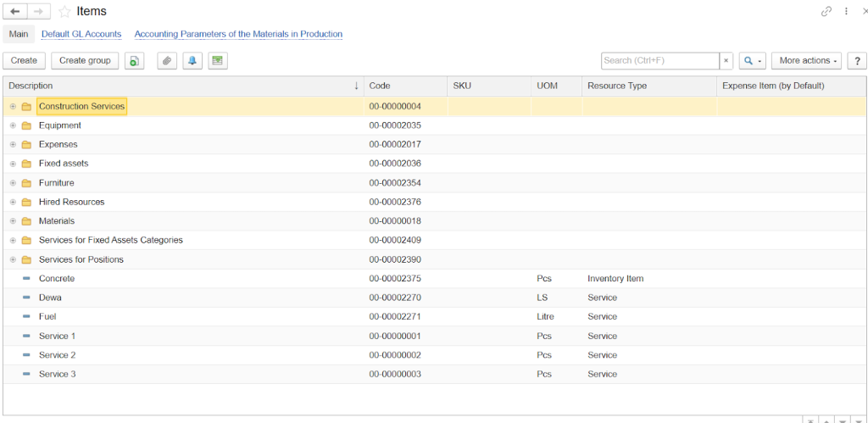Focus the Search (Ctrl+F) field
This screenshot has width=868, height=423.
tap(660, 61)
